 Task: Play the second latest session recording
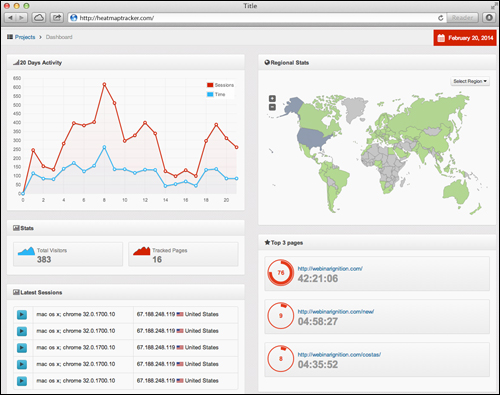pyautogui.click(x=22, y=331)
